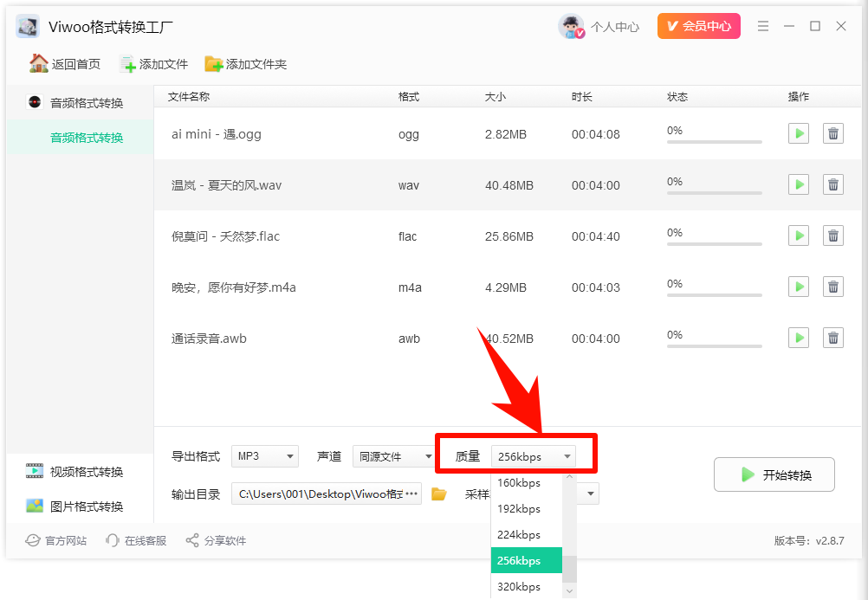Click 格式 column header
868x600 pixels.
click(x=409, y=96)
